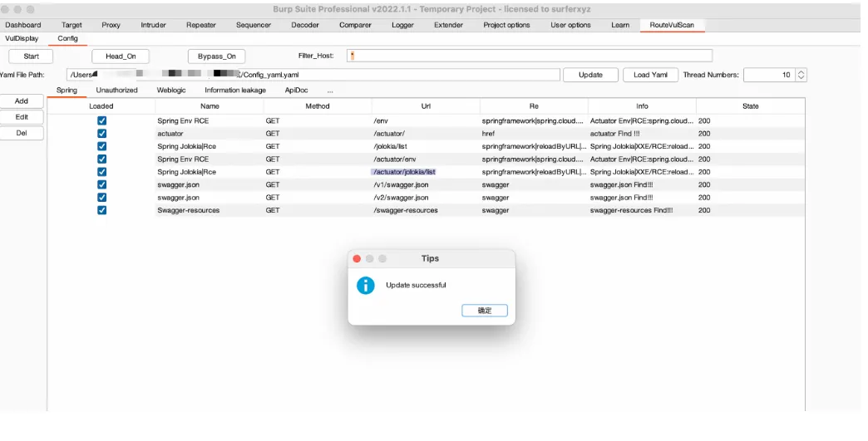Switch to the Intruder tab
This screenshot has width=868, height=441.
[x=153, y=25]
